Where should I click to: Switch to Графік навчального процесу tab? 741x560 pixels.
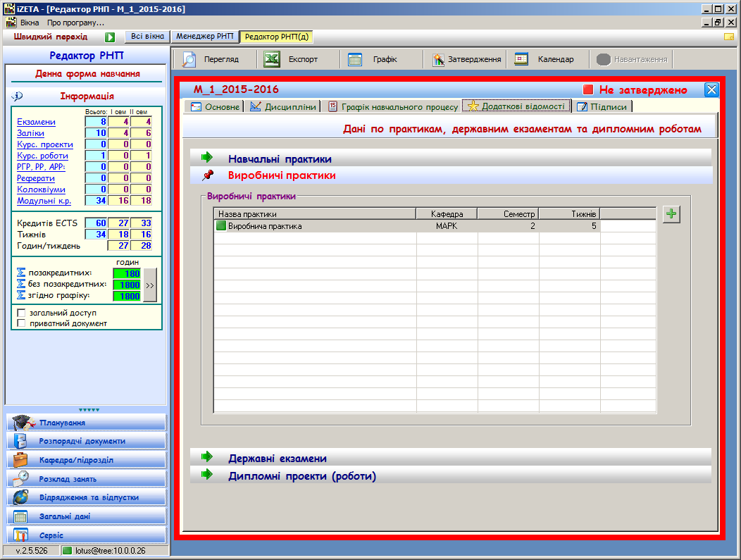click(393, 107)
